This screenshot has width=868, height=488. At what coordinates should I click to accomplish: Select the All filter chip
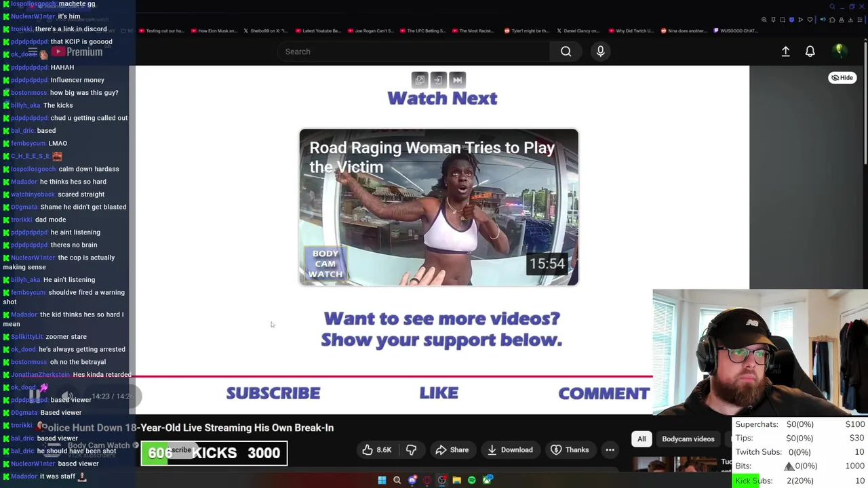642,439
